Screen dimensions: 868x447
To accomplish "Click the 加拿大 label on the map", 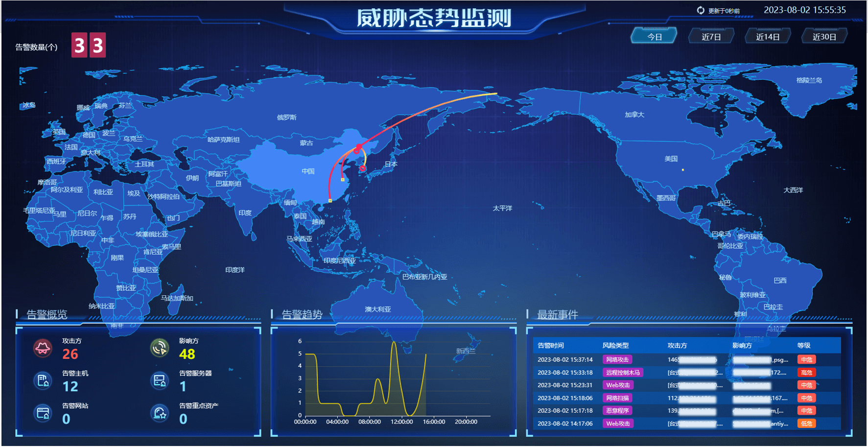I will (634, 115).
